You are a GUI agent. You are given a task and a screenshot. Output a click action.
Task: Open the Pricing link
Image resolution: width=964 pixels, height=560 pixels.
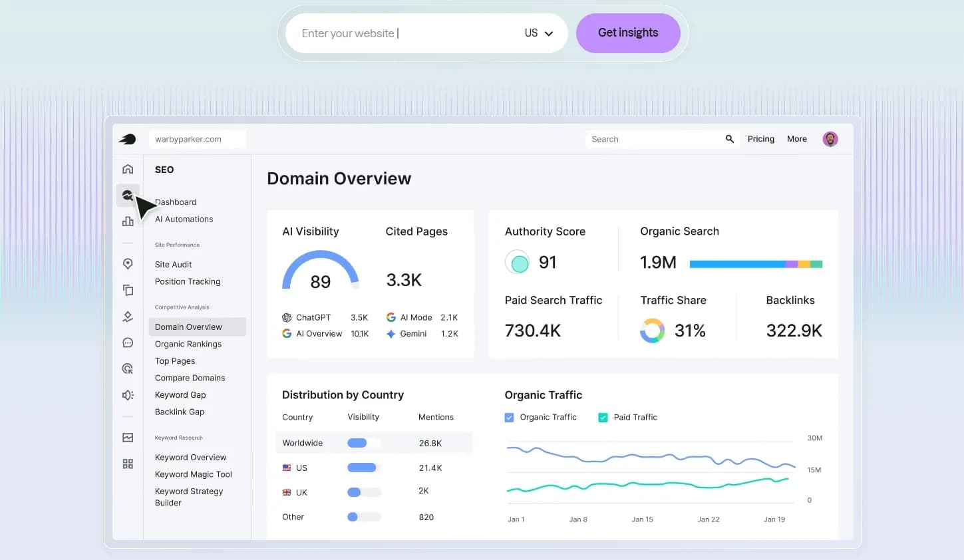pos(761,139)
